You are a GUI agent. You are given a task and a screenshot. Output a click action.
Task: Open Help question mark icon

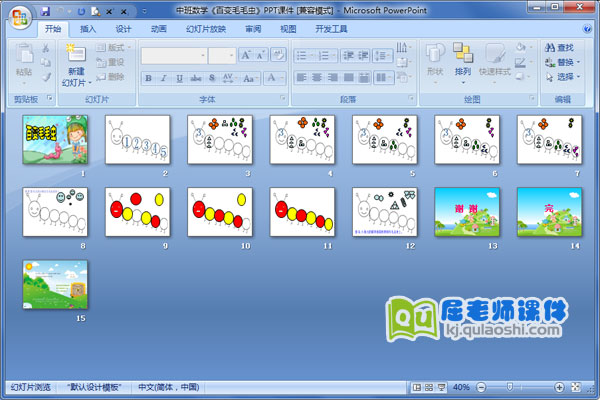(x=587, y=29)
